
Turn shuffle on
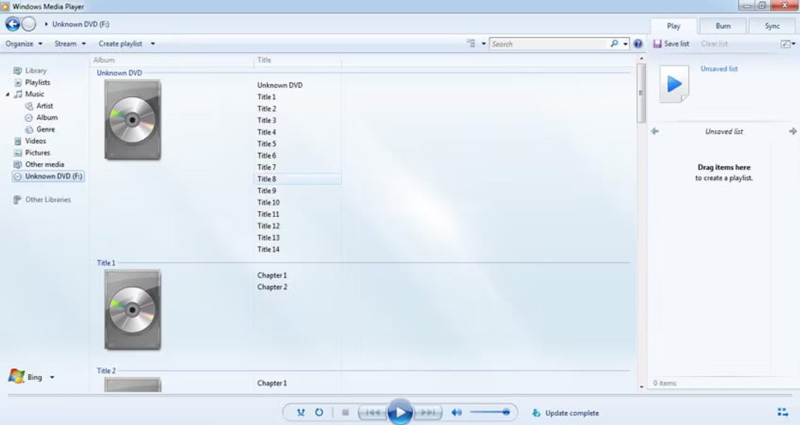point(301,412)
